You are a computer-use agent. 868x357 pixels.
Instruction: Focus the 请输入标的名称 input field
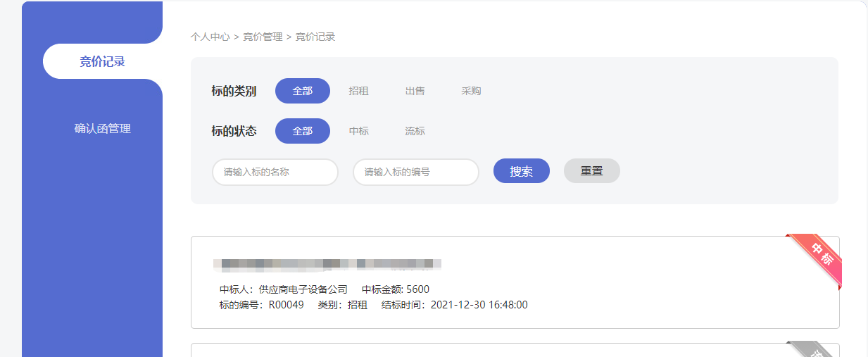(275, 172)
